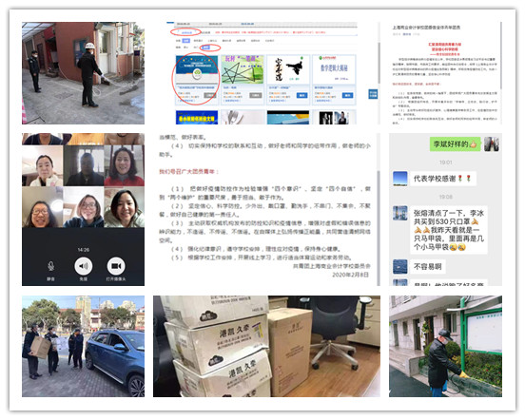Select the circled blue filter tag

(x=206, y=48)
